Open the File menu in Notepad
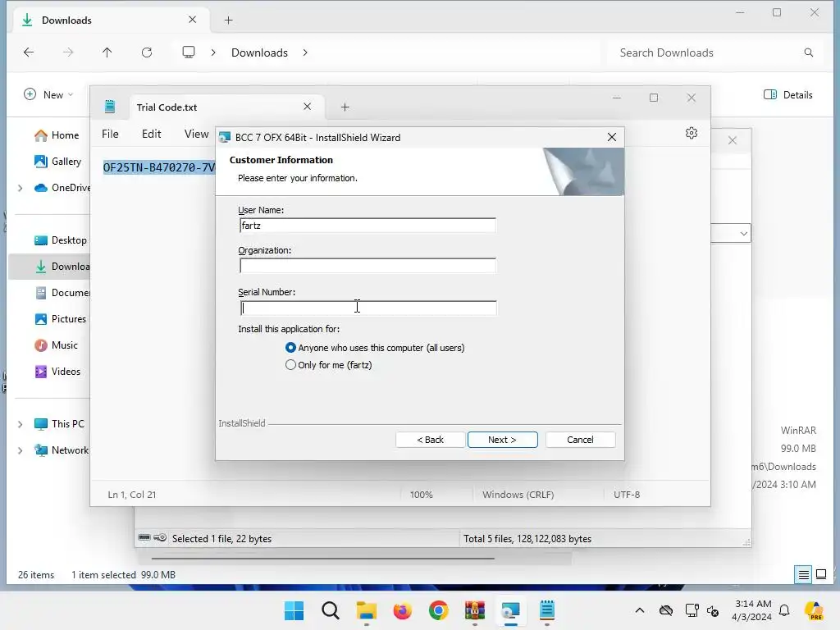 tap(110, 134)
